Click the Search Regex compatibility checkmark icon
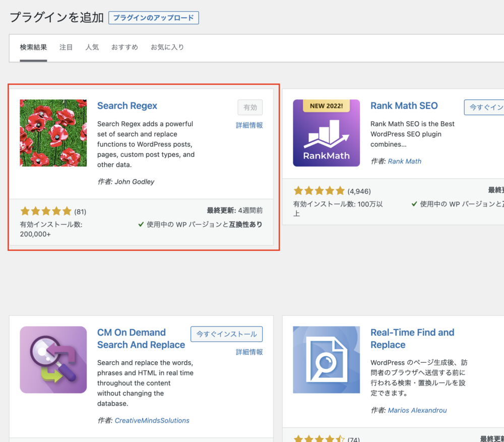The width and height of the screenshot is (504, 442). (141, 224)
